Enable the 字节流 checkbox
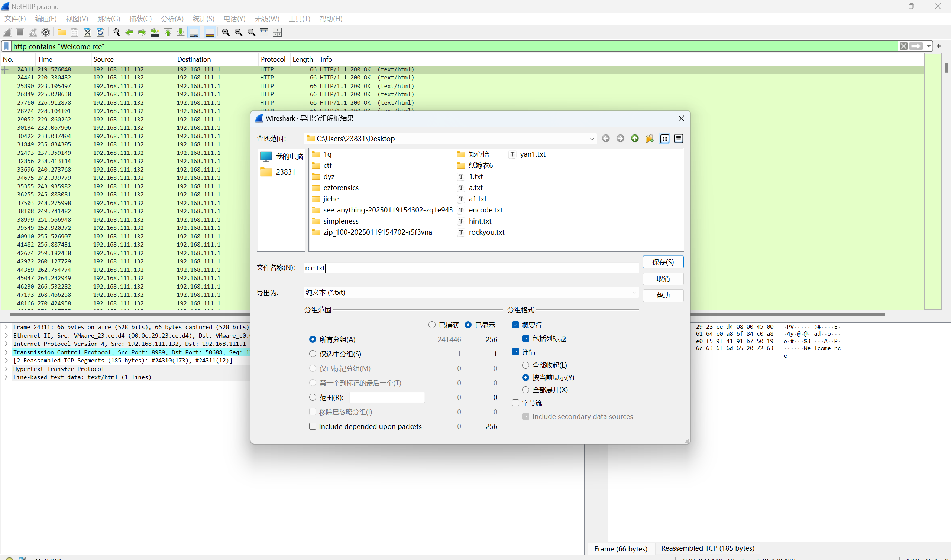The width and height of the screenshot is (951, 560). pos(516,403)
